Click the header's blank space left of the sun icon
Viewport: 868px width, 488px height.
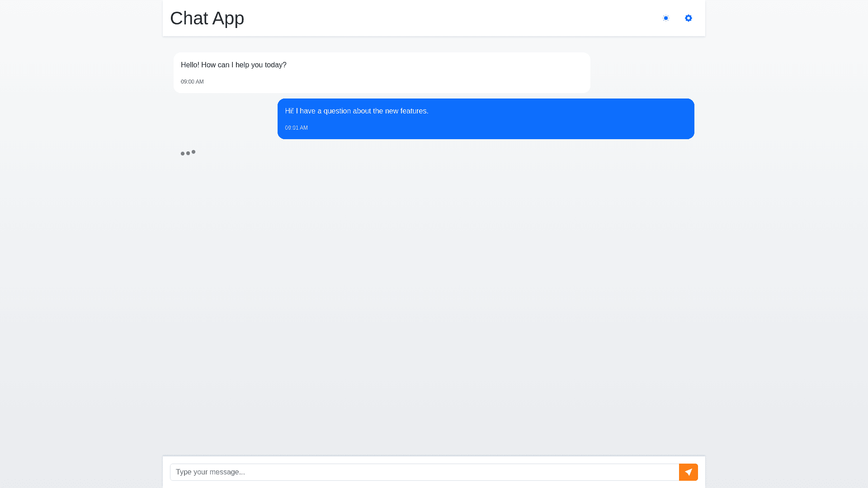click(x=452, y=18)
